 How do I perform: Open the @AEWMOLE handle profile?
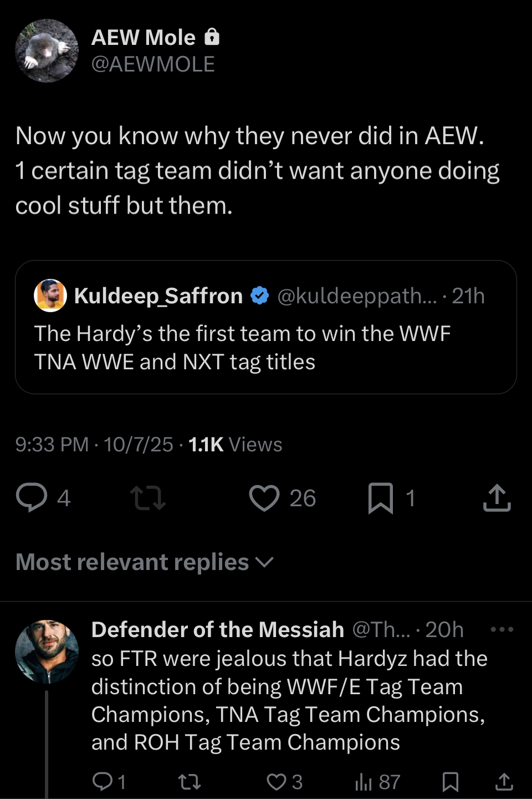(153, 64)
